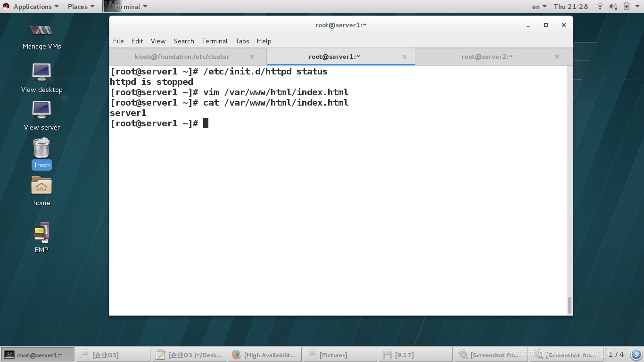
Task: Select first taskbar item [企业03]
Action: (x=113, y=355)
